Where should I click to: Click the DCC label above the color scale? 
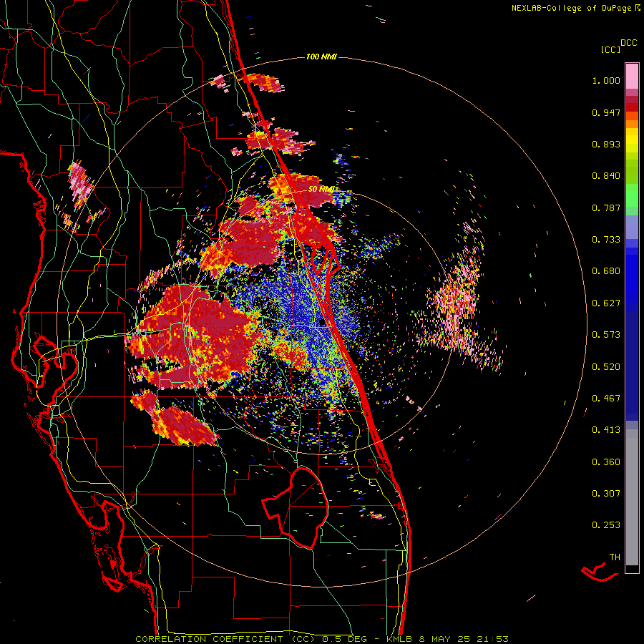pos(628,43)
